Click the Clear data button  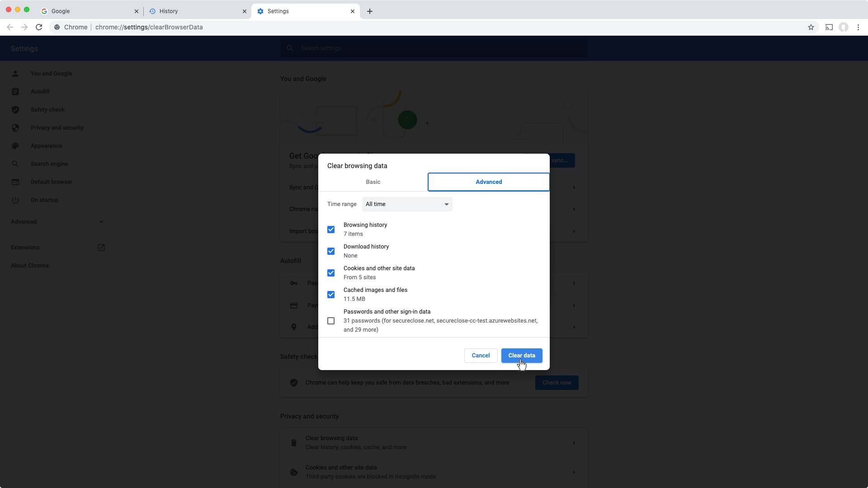point(522,356)
